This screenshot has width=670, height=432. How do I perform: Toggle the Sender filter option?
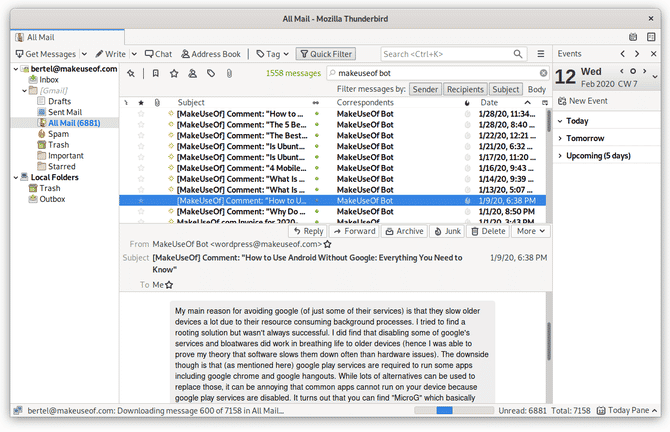(x=425, y=89)
